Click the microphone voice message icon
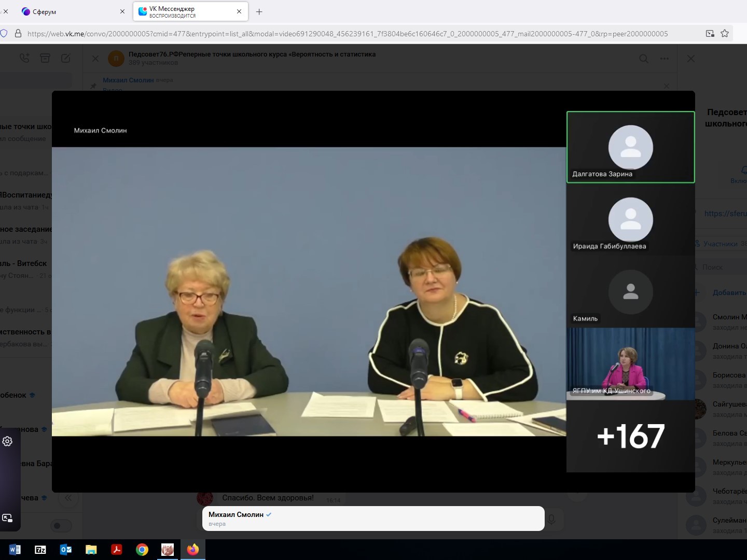The width and height of the screenshot is (747, 560). [x=551, y=519]
